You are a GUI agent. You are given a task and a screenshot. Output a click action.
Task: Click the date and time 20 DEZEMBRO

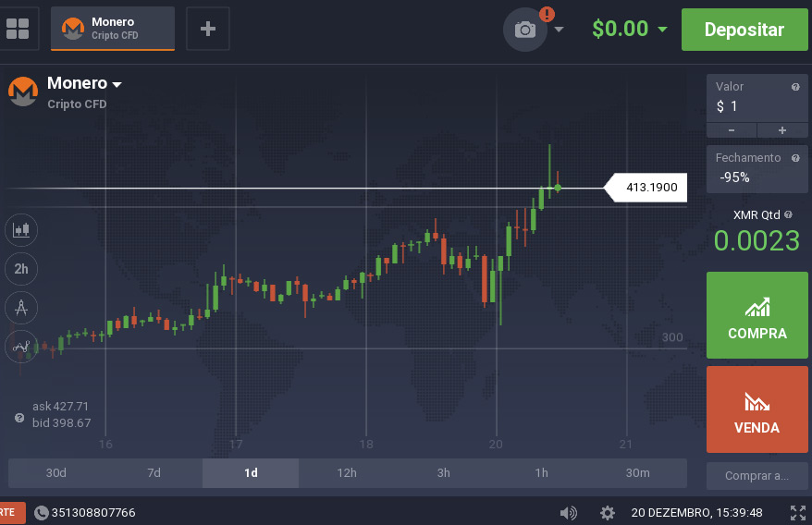(x=696, y=513)
